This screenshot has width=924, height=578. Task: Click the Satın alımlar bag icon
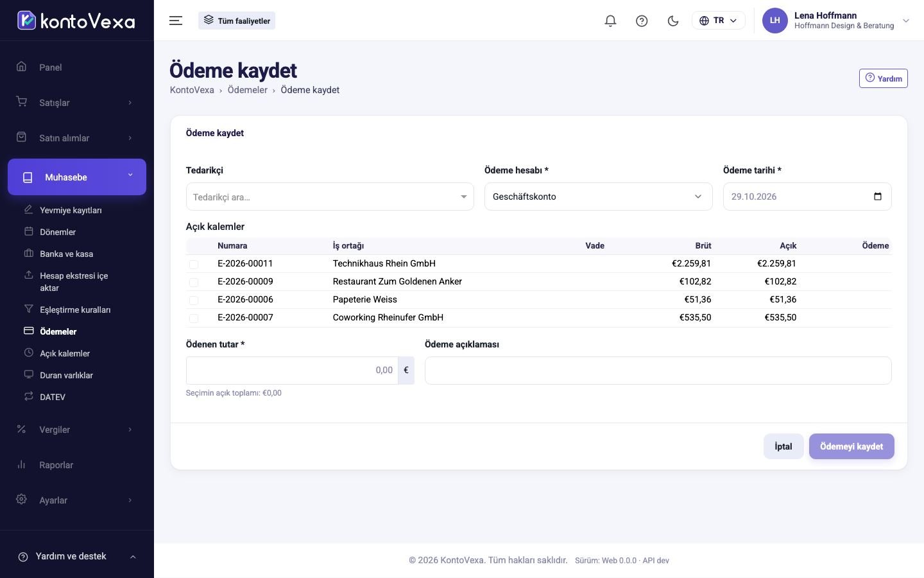(22, 137)
